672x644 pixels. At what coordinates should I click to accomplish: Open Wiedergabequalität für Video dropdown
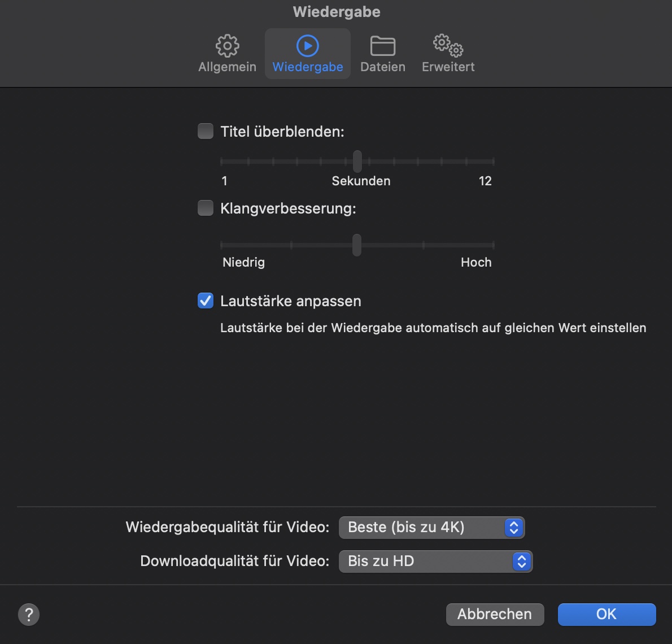click(x=431, y=528)
